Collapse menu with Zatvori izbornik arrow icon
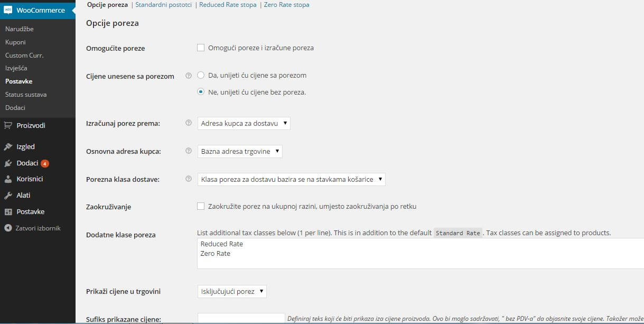644x324 pixels. pos(8,228)
